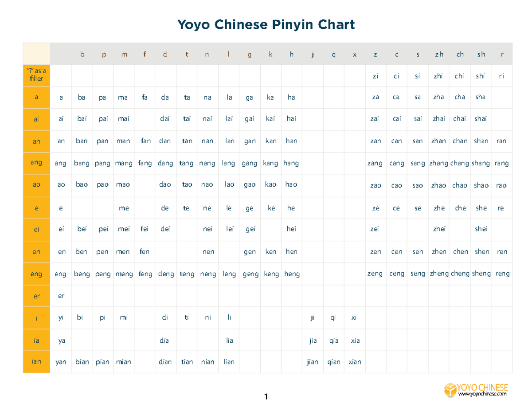
Task: Click the 'x' column header
Action: pos(354,55)
